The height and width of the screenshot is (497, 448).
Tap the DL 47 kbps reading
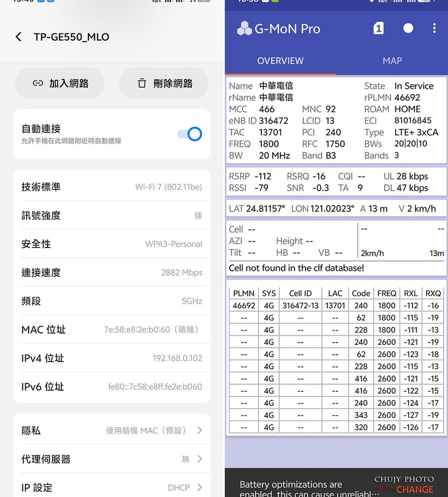click(406, 188)
